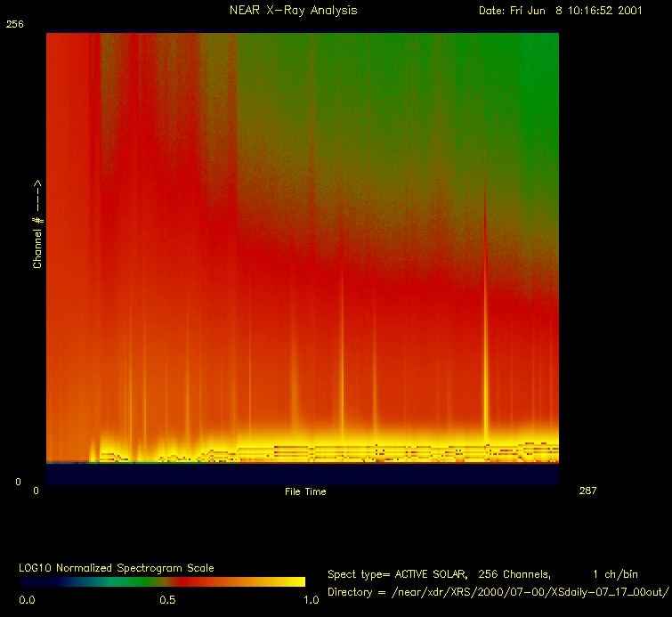Select the "287" x-axis end value
The image size is (672, 617).
(x=587, y=491)
